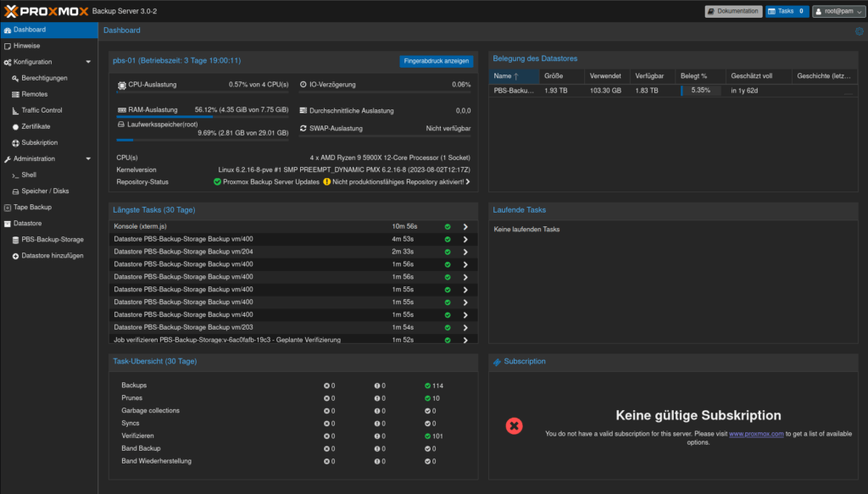Click the root disk usage progress bar
Viewport: 868px width, 494px height.
(x=203, y=140)
